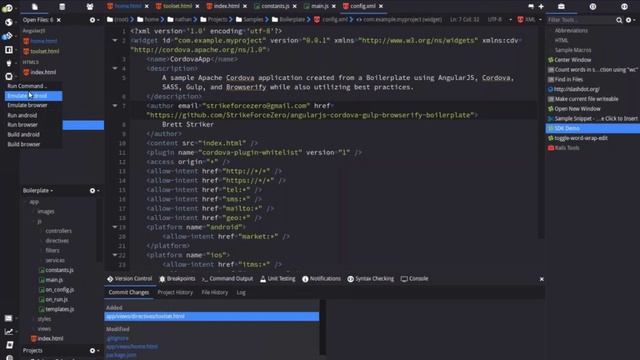The height and width of the screenshot is (360, 640).
Task: Collapse the android platform fold at line 19
Action: click(115, 227)
